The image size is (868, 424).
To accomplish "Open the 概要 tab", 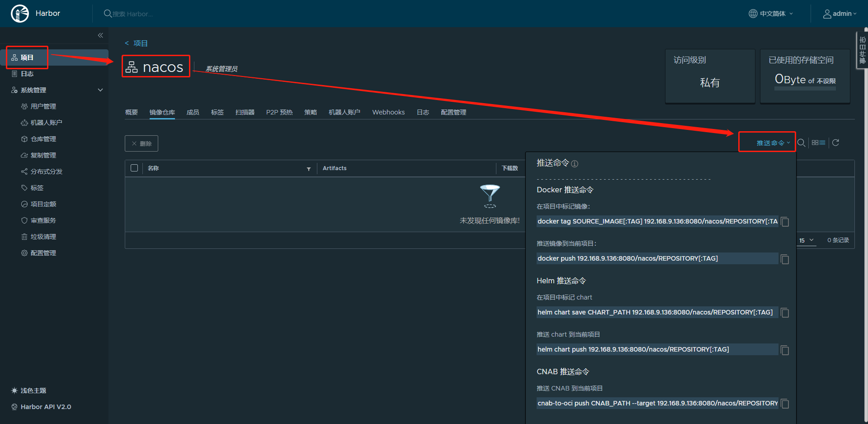I will [x=132, y=112].
